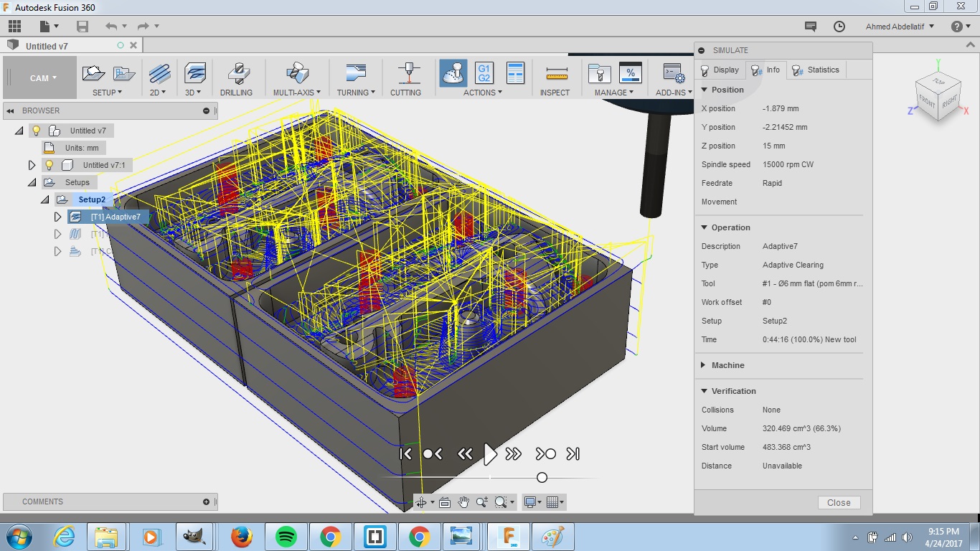The height and width of the screenshot is (551, 980).
Task: Select the Orbit tool in navigation bar
Action: (x=423, y=502)
